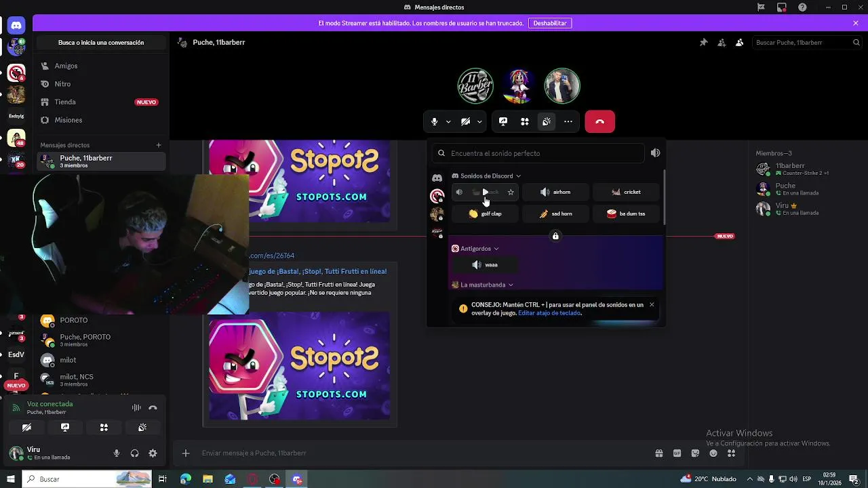The height and width of the screenshot is (488, 868).
Task: Mute microphone in the call controls
Action: [x=435, y=121]
